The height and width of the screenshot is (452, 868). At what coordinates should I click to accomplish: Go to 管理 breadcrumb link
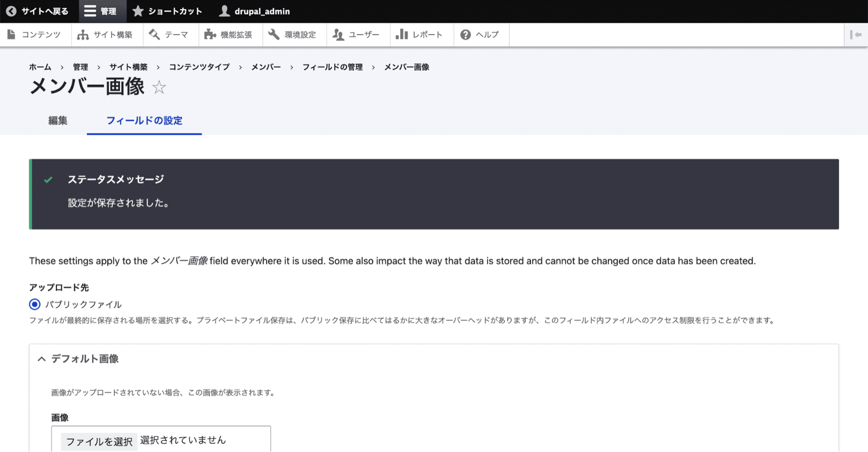pos(80,67)
